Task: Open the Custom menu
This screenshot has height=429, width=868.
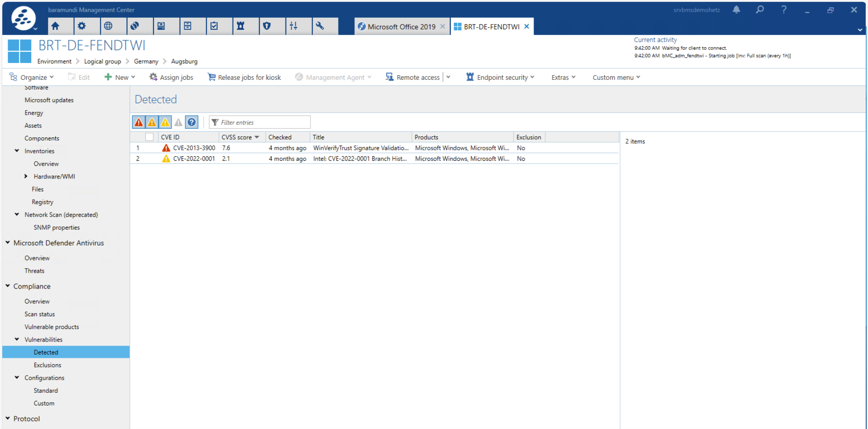Action: coord(616,77)
